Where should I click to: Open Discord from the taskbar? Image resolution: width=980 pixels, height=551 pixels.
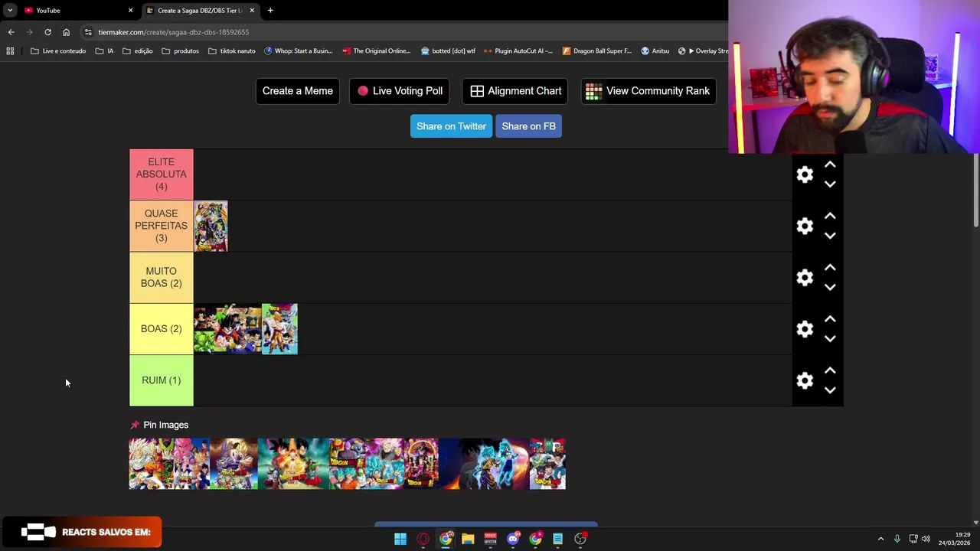tap(513, 539)
